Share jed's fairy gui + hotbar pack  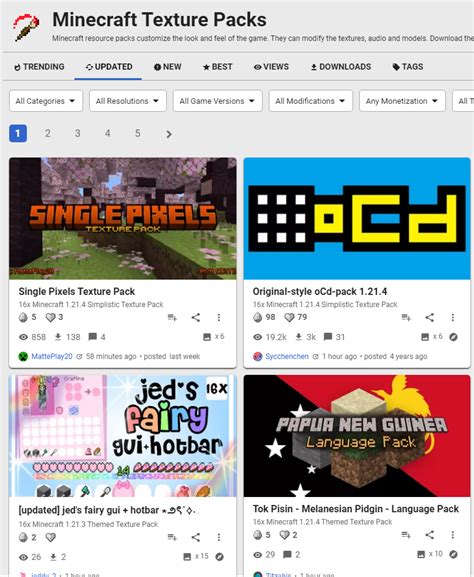coord(196,537)
